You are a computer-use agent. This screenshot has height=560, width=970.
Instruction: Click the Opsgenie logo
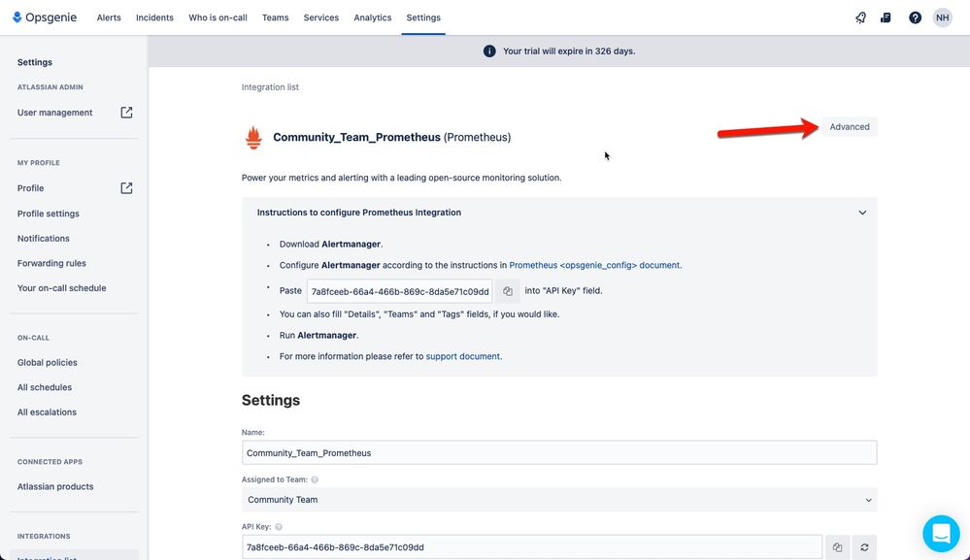point(45,17)
